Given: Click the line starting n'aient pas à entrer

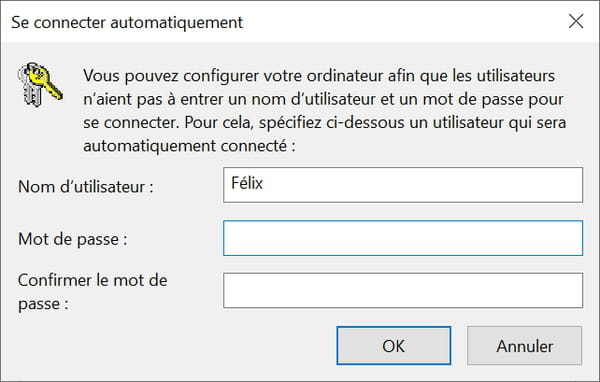Looking at the screenshot, I should coord(323,100).
